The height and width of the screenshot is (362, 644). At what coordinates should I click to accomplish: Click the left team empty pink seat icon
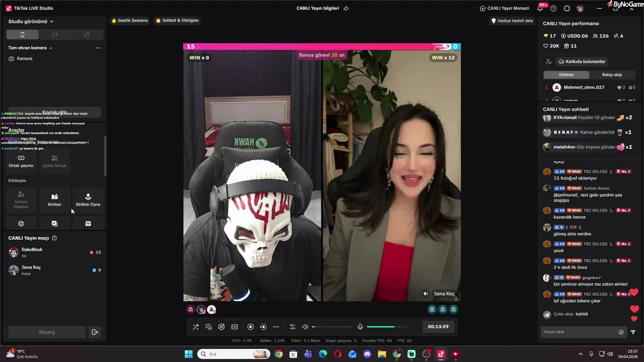click(190, 310)
